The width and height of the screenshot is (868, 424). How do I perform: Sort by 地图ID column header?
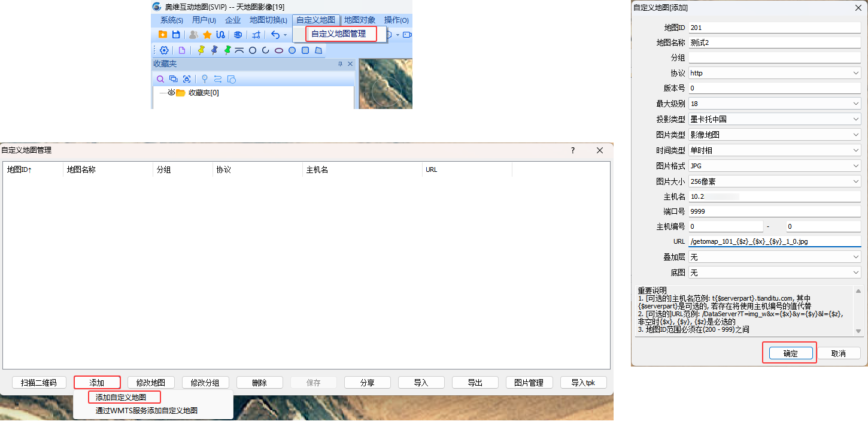33,169
